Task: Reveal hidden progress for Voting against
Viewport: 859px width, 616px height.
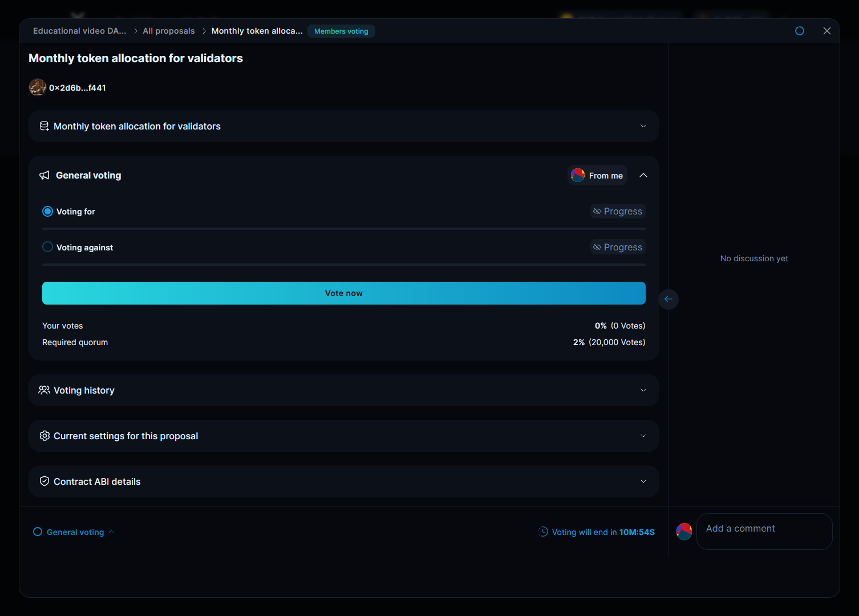Action: [x=618, y=247]
